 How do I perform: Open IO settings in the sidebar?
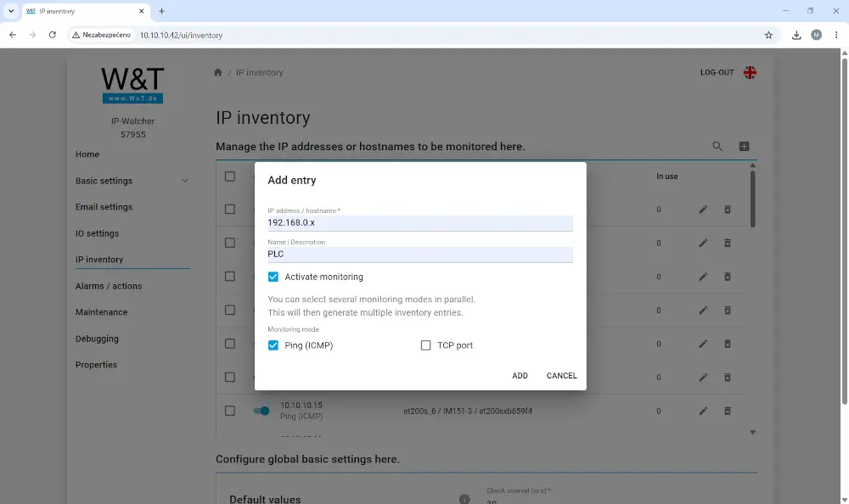97,233
